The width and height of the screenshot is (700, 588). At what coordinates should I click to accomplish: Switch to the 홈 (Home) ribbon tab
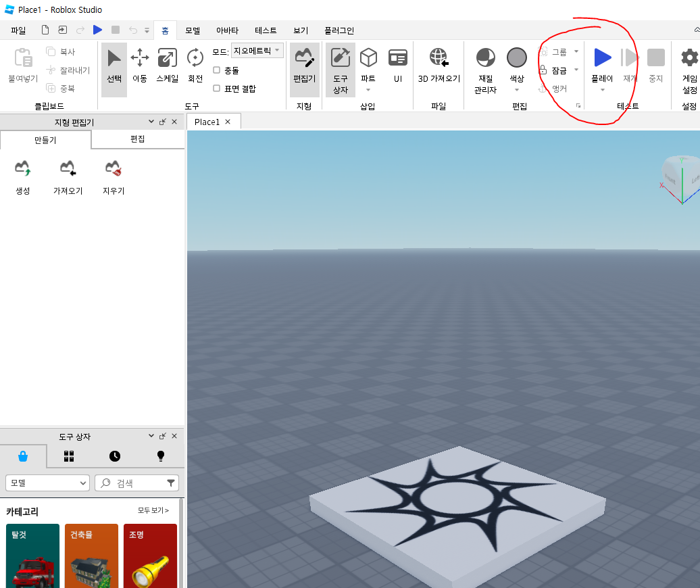[165, 30]
